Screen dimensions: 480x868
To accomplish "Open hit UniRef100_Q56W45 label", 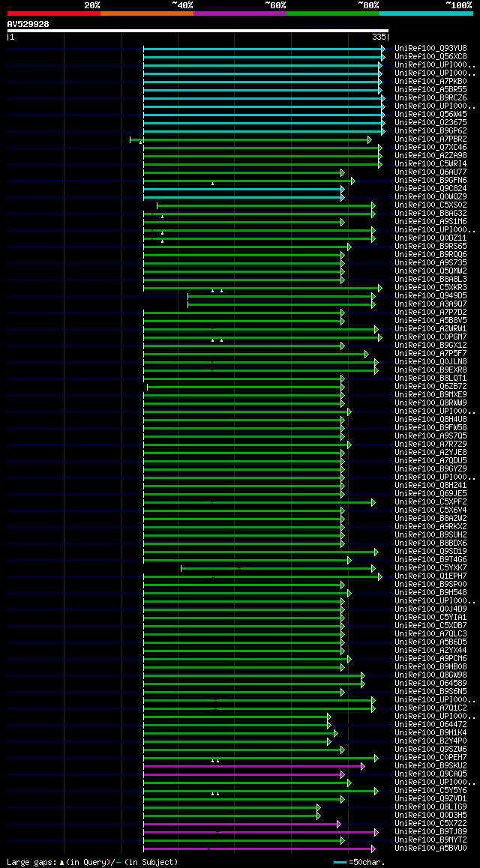I will (430, 115).
